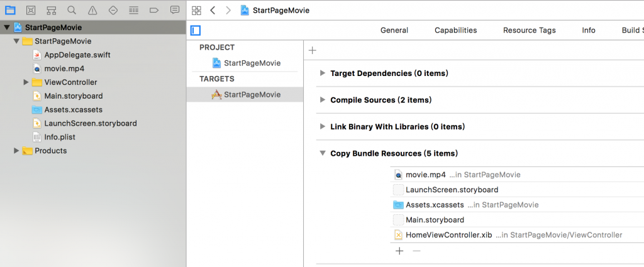Image resolution: width=644 pixels, height=267 pixels.
Task: Open the Report navigator speech bubble icon
Action: 175,10
